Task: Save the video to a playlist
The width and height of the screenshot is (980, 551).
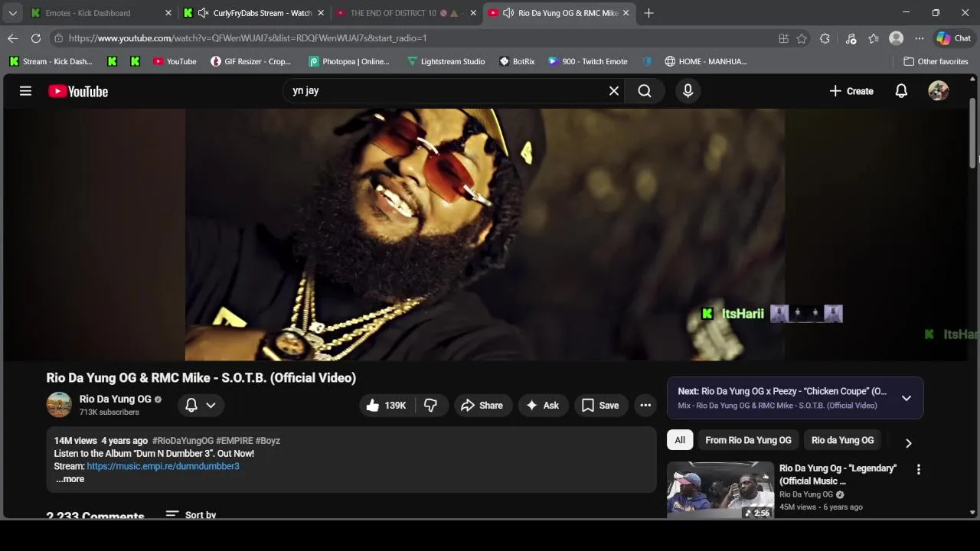Action: point(600,406)
